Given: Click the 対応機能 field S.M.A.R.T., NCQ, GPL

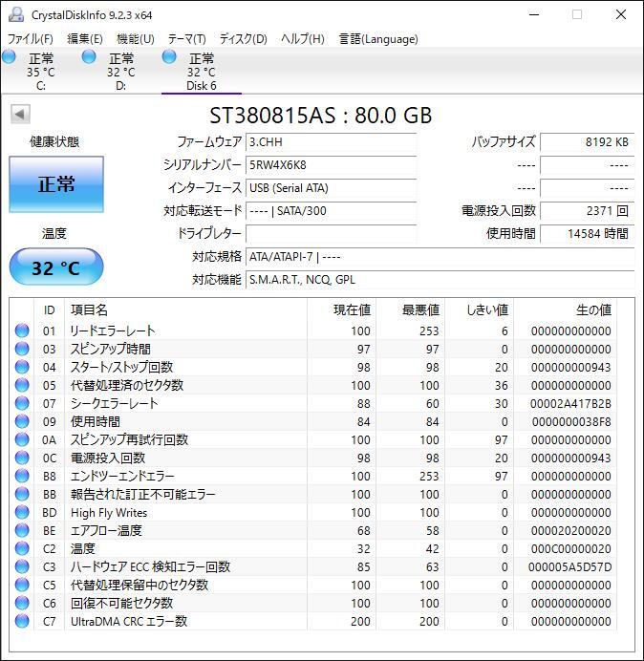Looking at the screenshot, I should (x=440, y=280).
